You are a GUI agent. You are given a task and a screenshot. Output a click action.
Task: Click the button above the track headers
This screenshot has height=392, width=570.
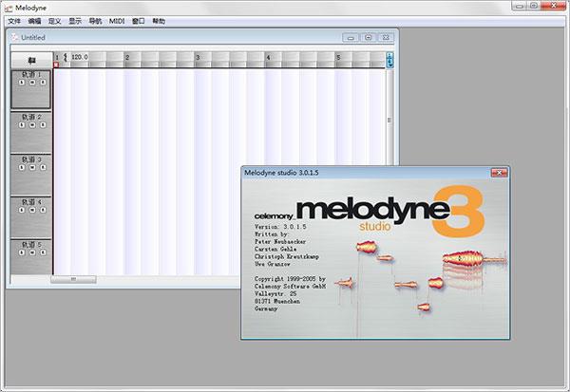point(31,61)
